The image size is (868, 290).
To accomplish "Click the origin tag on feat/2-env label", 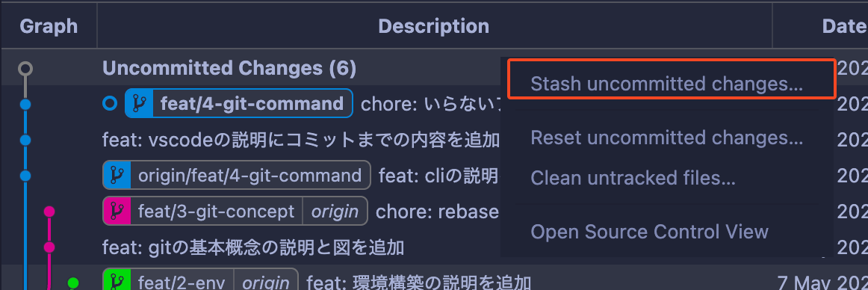I will (x=266, y=282).
